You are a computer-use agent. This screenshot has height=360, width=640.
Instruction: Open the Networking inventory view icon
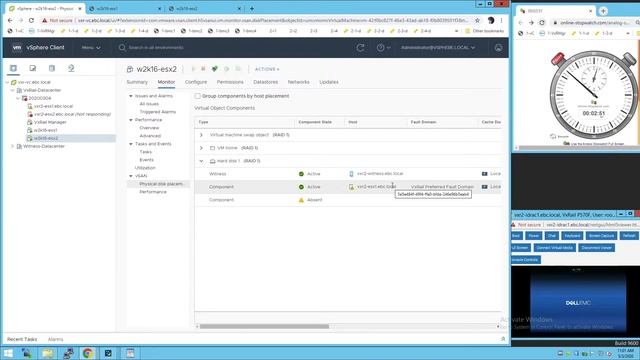(71, 68)
